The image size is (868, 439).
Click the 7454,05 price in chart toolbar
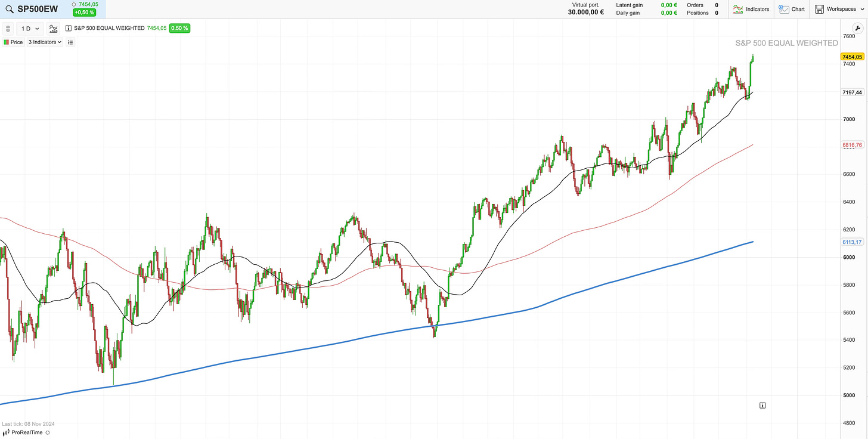157,28
